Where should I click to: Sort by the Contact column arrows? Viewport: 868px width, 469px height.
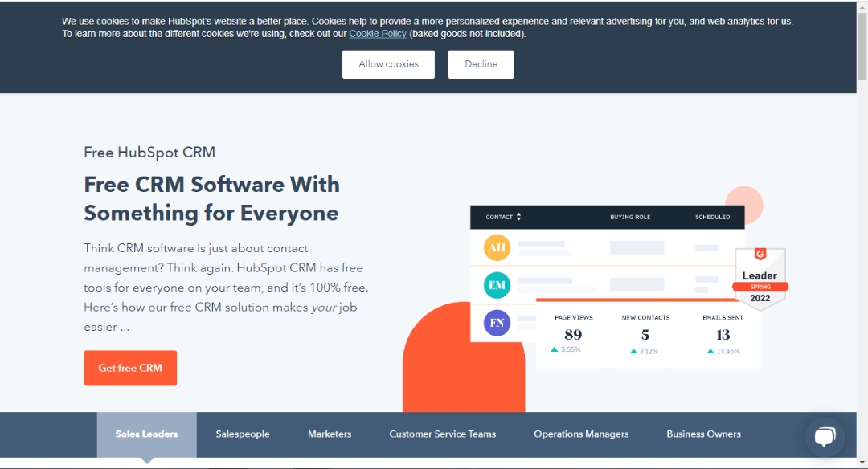coord(518,217)
